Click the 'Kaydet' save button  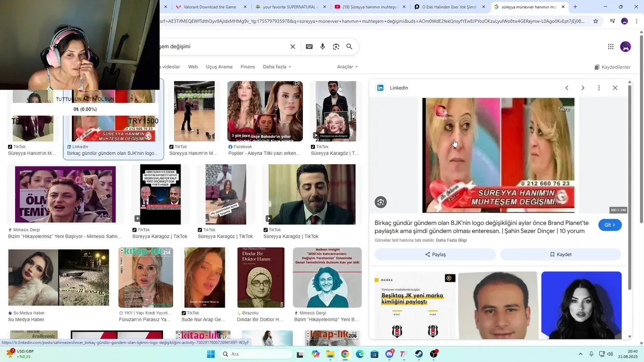click(560, 254)
